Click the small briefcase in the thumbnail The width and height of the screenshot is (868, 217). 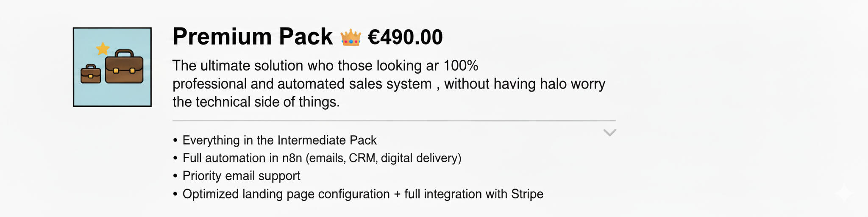click(x=91, y=74)
